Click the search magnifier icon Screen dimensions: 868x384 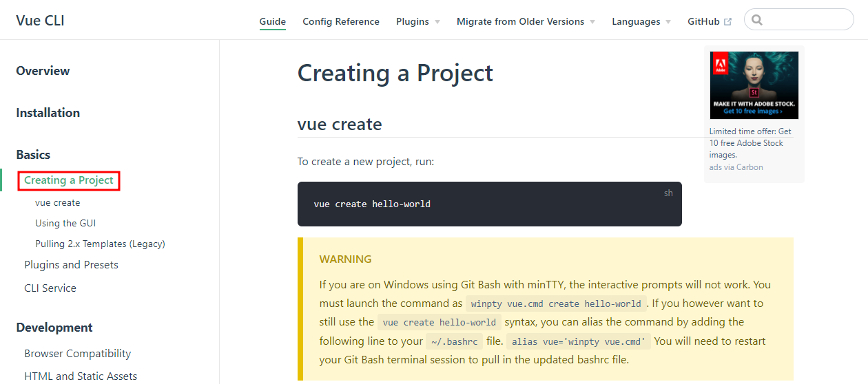tap(757, 20)
